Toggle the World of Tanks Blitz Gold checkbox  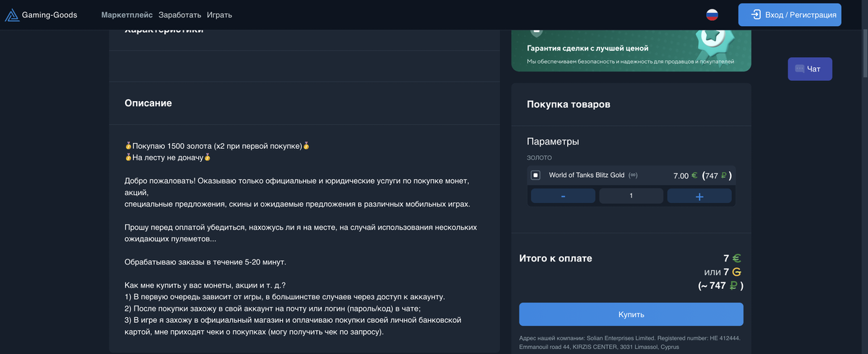536,175
